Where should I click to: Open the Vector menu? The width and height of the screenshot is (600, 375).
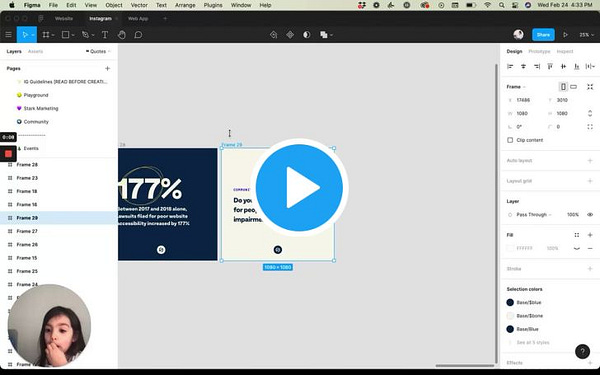pyautogui.click(x=139, y=5)
